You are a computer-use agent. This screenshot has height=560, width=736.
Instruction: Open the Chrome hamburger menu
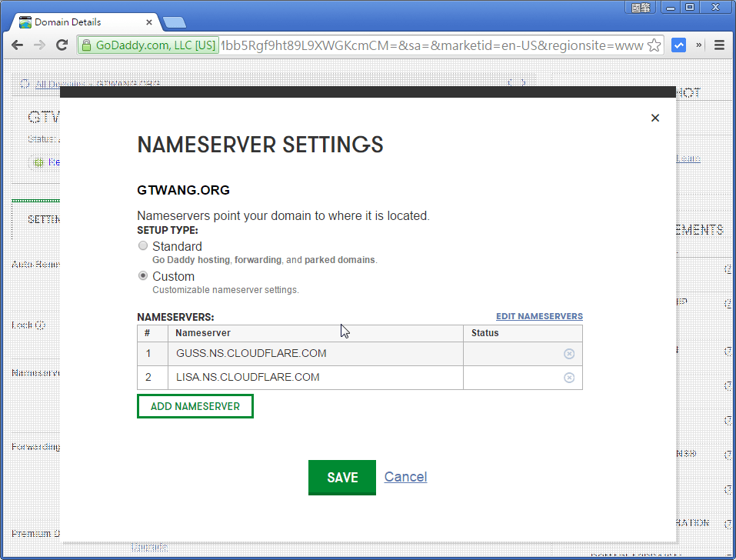pyautogui.click(x=720, y=45)
